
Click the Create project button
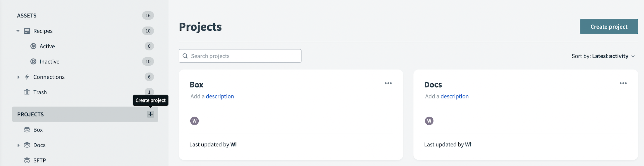pyautogui.click(x=609, y=27)
